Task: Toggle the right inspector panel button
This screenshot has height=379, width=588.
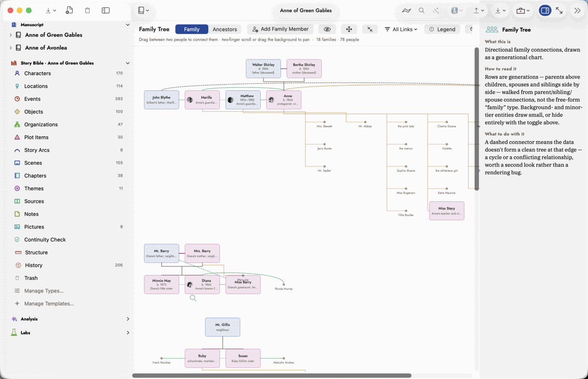Action: click(x=545, y=11)
